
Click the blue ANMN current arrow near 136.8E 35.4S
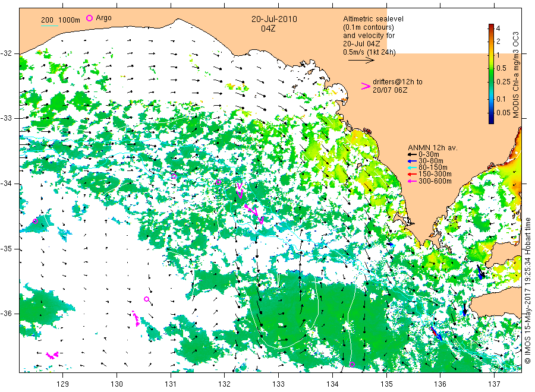(x=480, y=273)
